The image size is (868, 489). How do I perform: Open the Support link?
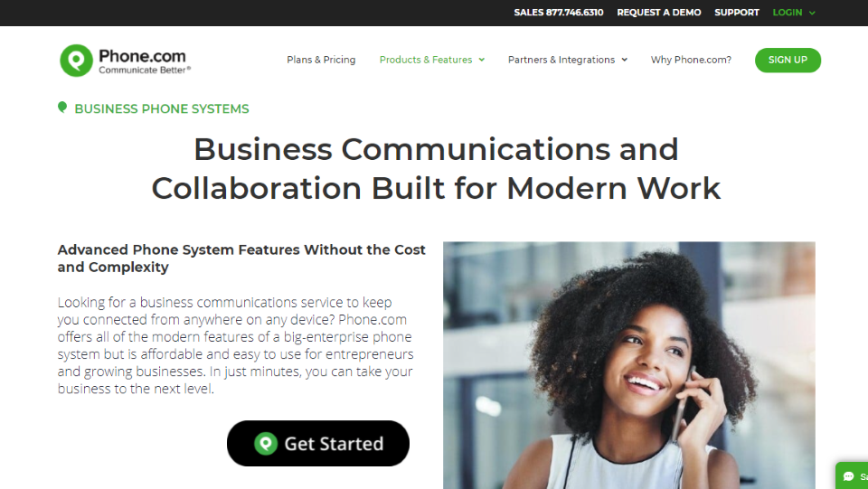(737, 13)
